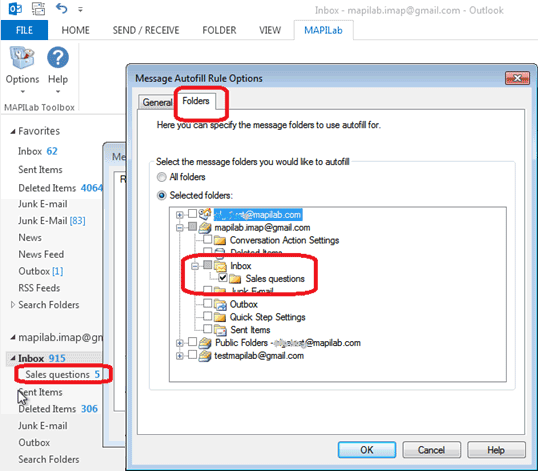The height and width of the screenshot is (471, 538).
Task: Check the Public Folders checkbox
Action: 192,342
